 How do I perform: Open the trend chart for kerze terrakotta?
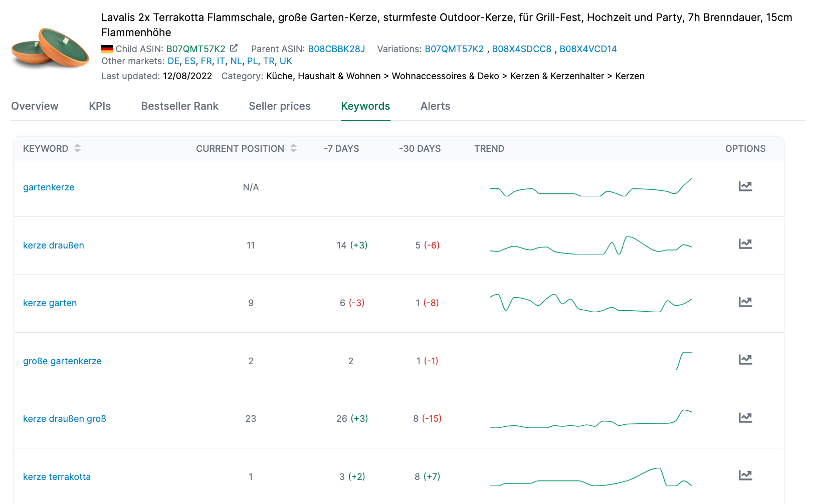[x=746, y=475]
